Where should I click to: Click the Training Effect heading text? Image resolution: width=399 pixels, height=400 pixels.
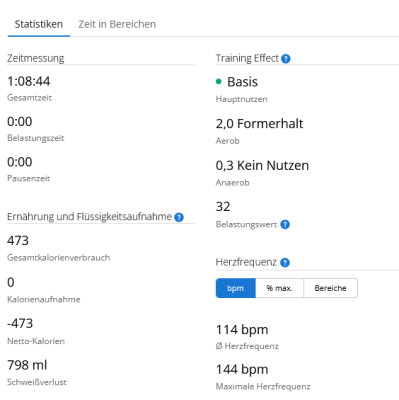(x=247, y=58)
